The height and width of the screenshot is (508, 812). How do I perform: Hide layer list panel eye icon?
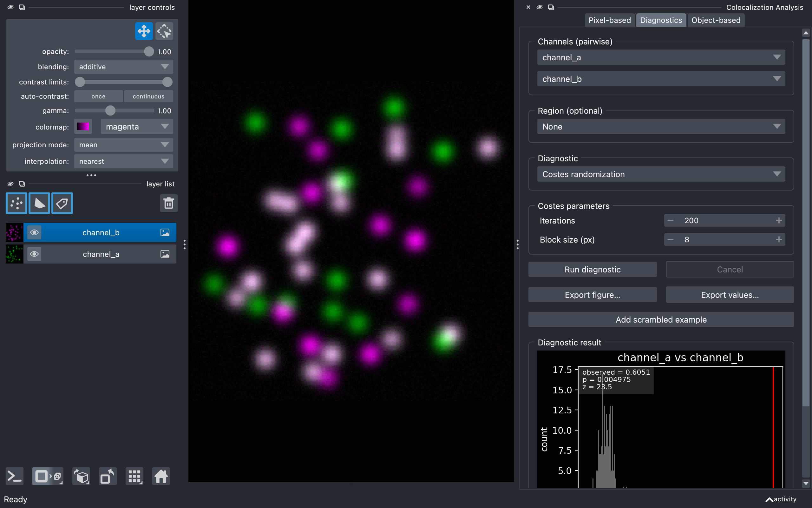(10, 184)
